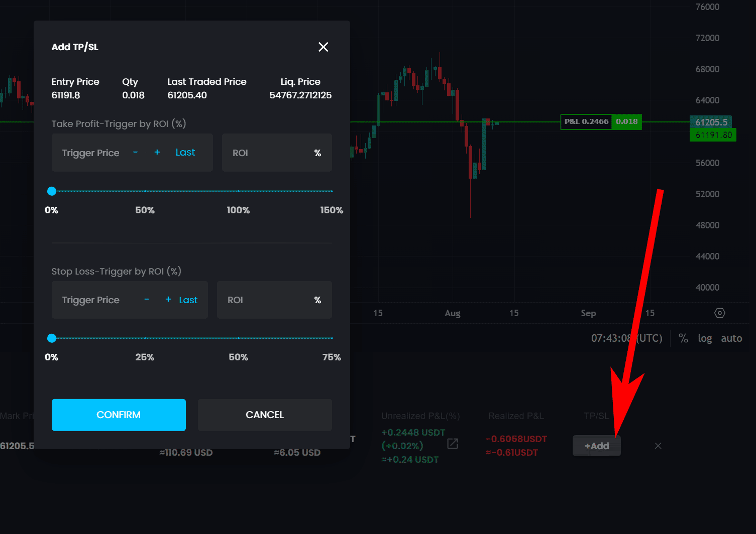Click the 61205.5 price tag on axis

coord(711,122)
